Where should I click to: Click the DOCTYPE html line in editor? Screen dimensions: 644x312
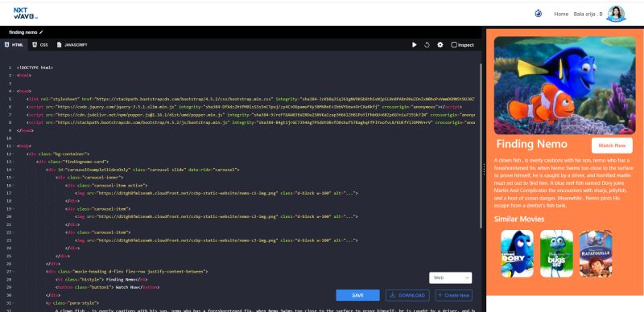pos(35,68)
